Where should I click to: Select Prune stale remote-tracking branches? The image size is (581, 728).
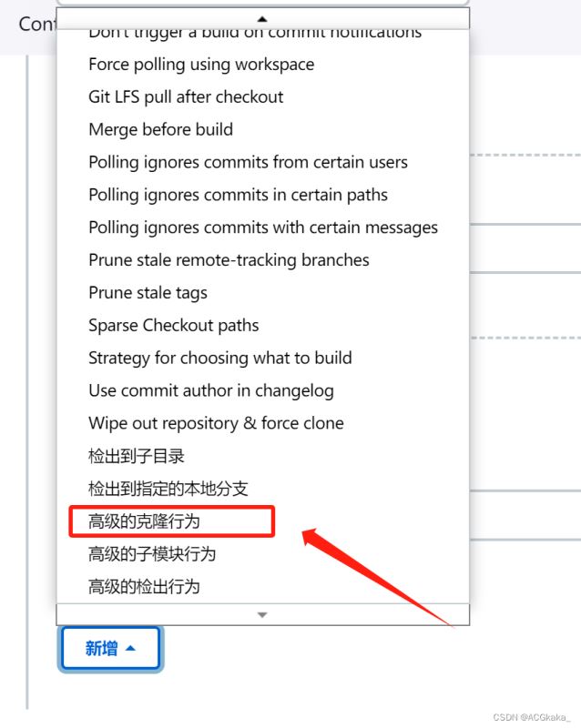tap(262, 260)
